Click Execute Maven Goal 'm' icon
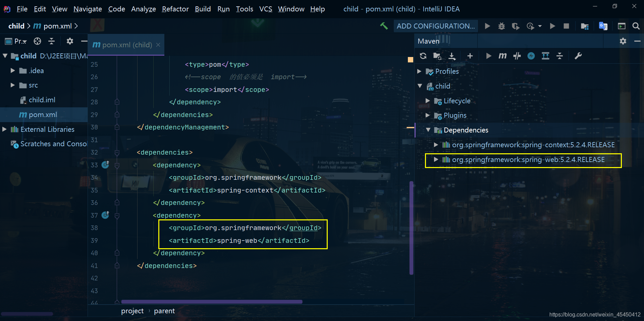This screenshot has width=644, height=321. (502, 56)
